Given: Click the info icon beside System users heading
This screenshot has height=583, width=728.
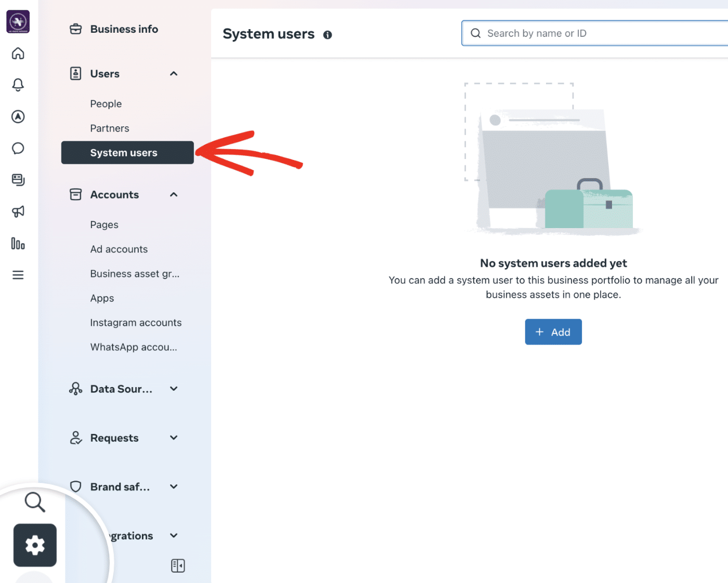Looking at the screenshot, I should [x=328, y=34].
